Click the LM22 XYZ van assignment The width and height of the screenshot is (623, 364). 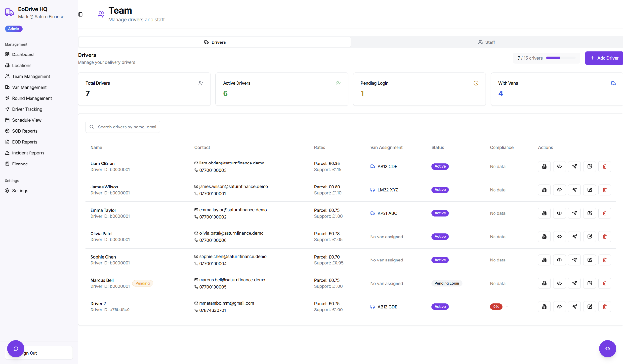click(384, 190)
